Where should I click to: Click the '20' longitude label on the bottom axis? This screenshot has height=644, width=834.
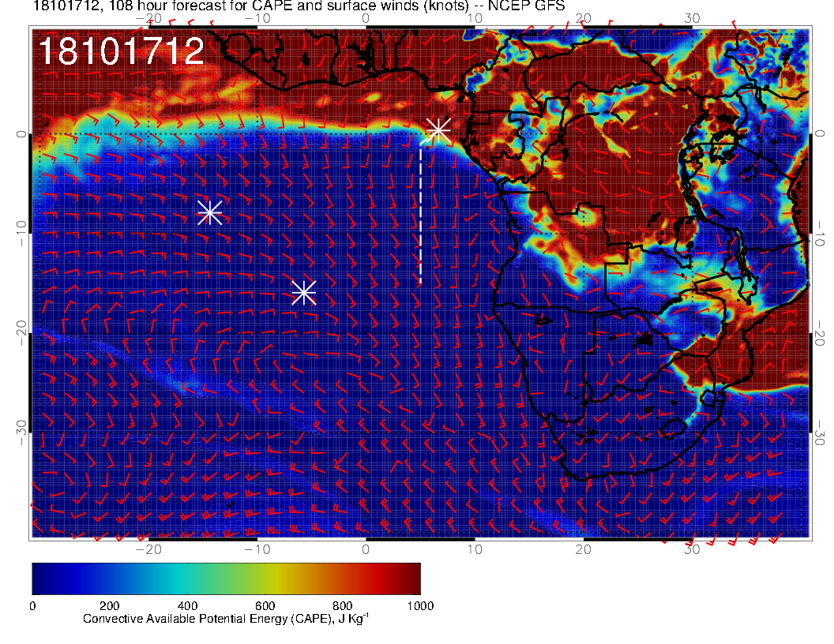tap(584, 549)
